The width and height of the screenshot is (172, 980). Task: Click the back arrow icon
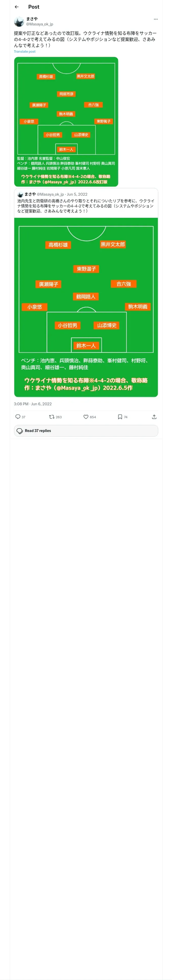tap(16, 7)
